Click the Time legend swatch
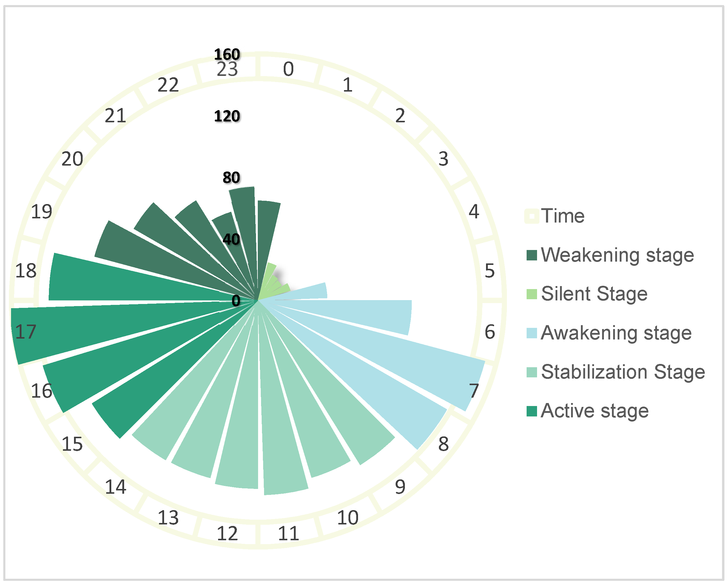The height and width of the screenshot is (585, 728). click(x=531, y=216)
